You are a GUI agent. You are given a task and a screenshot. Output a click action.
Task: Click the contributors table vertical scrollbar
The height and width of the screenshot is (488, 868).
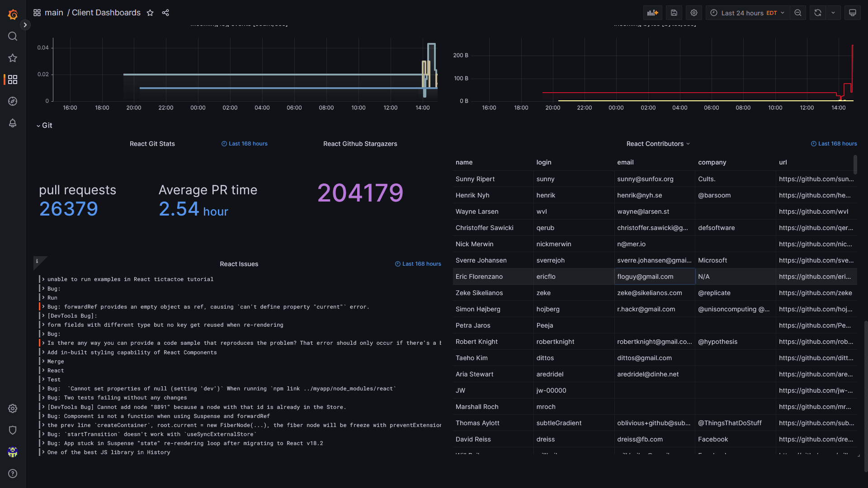pyautogui.click(x=855, y=164)
